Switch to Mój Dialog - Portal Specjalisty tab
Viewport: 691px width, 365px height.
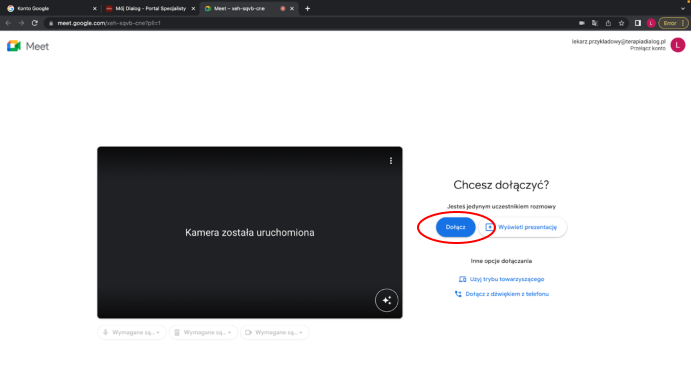tap(150, 8)
